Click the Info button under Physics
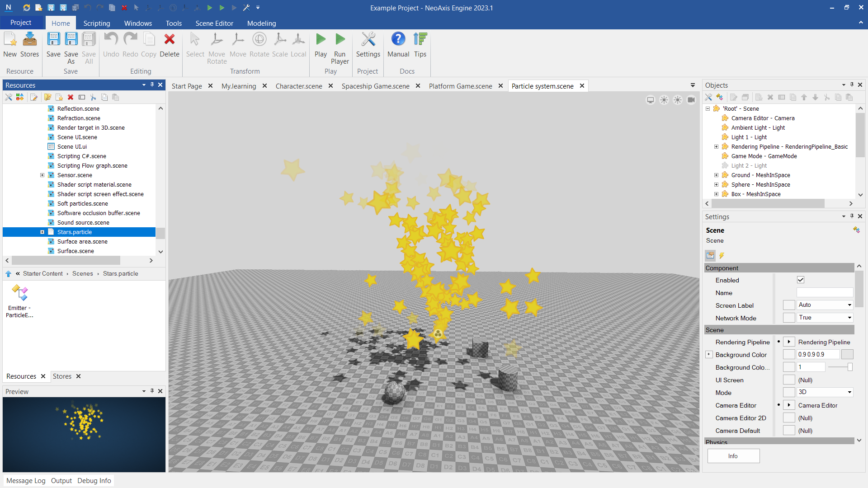 click(733, 456)
